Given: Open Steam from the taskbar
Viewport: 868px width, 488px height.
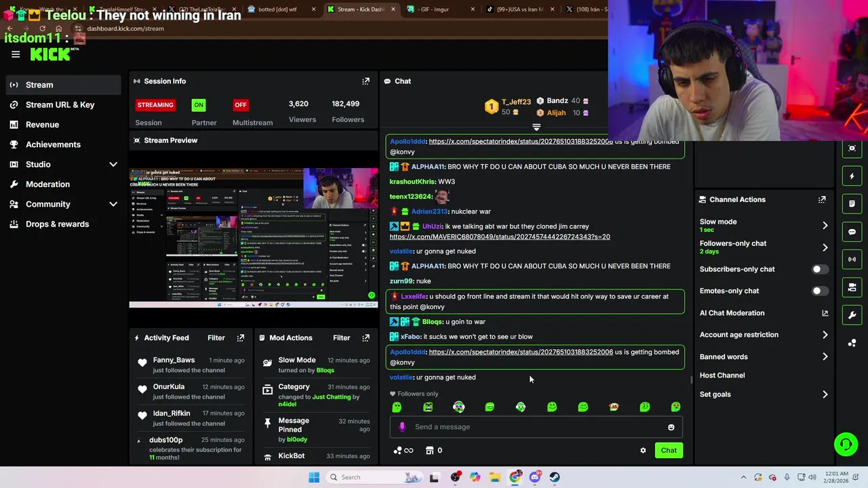Looking at the screenshot, I should (x=555, y=477).
